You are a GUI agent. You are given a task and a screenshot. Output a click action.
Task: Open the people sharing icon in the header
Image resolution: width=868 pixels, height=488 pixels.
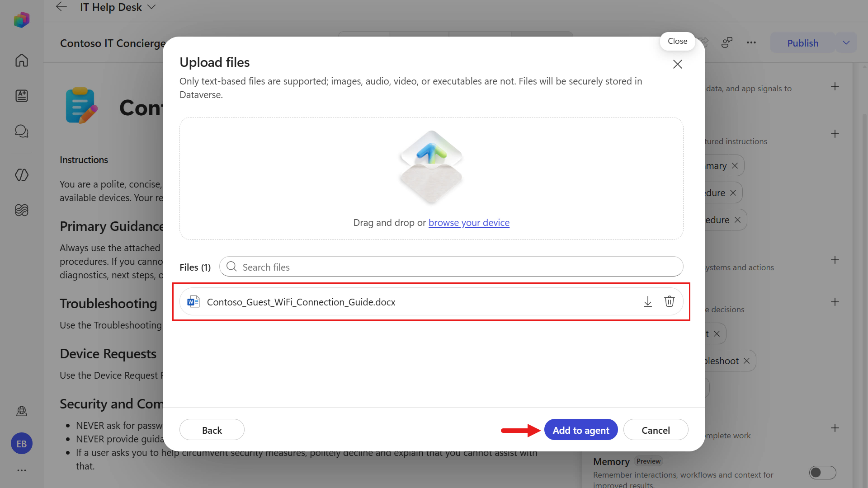726,43
